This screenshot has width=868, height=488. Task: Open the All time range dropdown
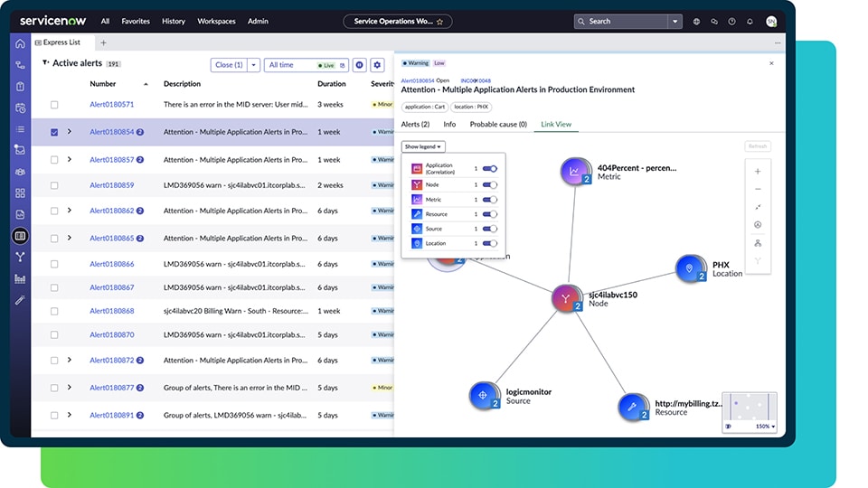tap(307, 65)
